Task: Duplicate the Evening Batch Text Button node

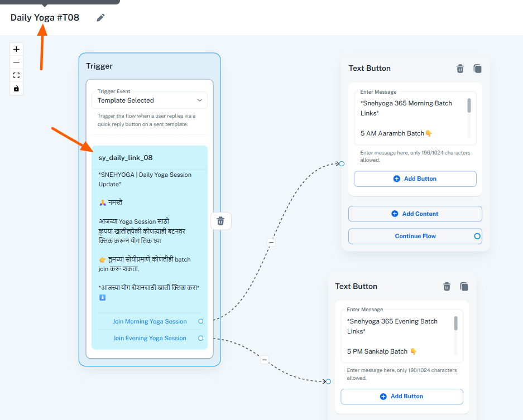Action: click(464, 287)
